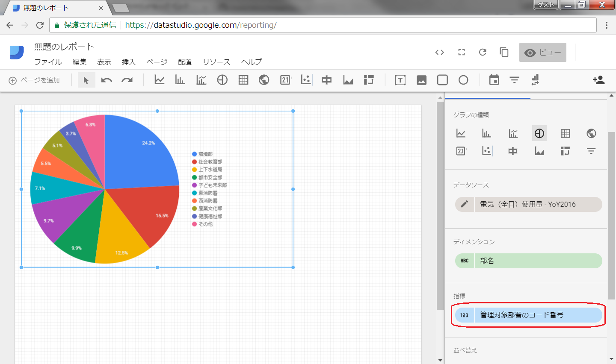The image size is (616, 364).
Task: Insert a pivot table from toolbar
Action: (369, 80)
